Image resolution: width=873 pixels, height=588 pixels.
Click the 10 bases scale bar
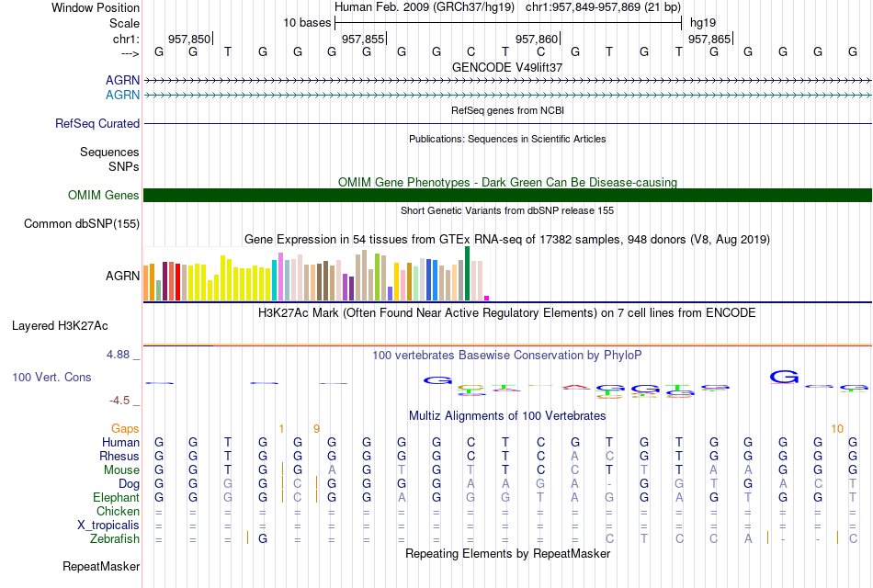pos(508,23)
